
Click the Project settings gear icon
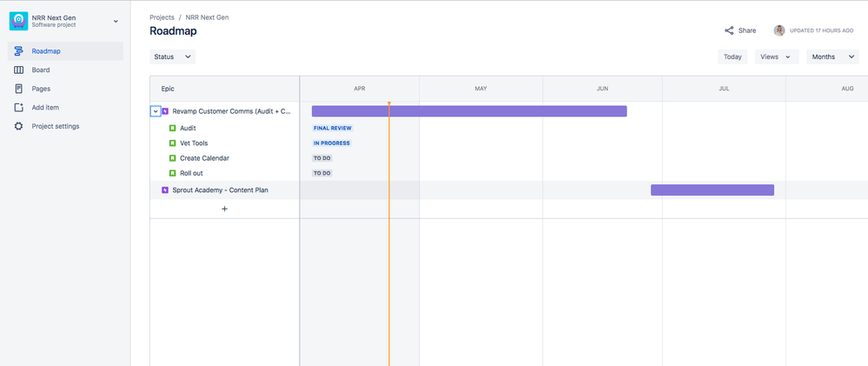(x=18, y=126)
